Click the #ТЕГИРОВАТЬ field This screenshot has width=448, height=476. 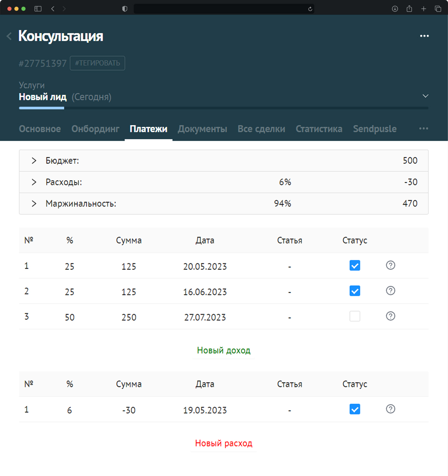(97, 63)
